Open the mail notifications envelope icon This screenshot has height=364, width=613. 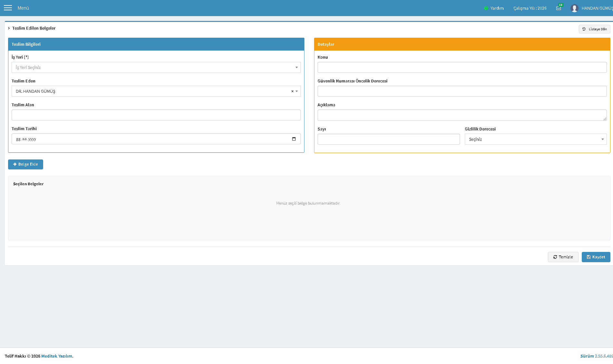[x=559, y=8]
